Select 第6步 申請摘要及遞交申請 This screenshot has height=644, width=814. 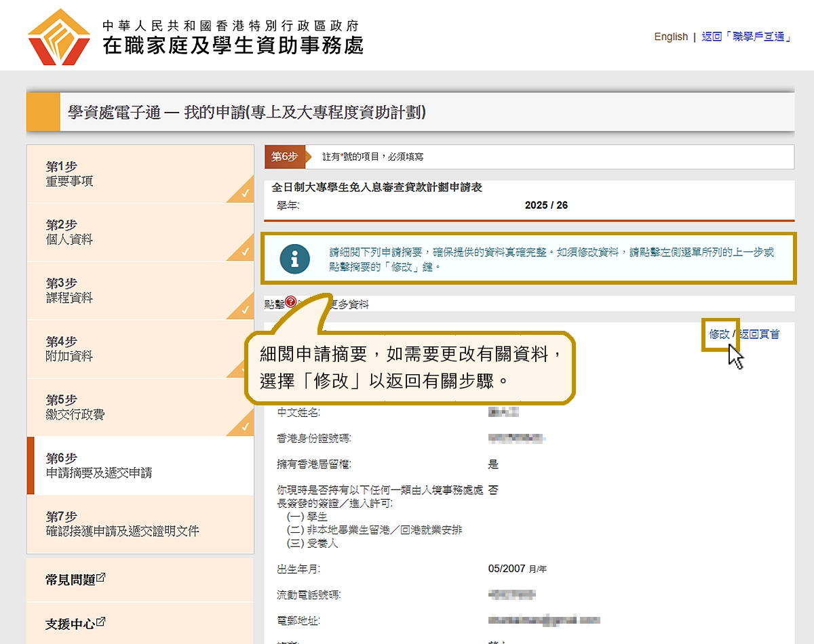pyautogui.click(x=99, y=466)
